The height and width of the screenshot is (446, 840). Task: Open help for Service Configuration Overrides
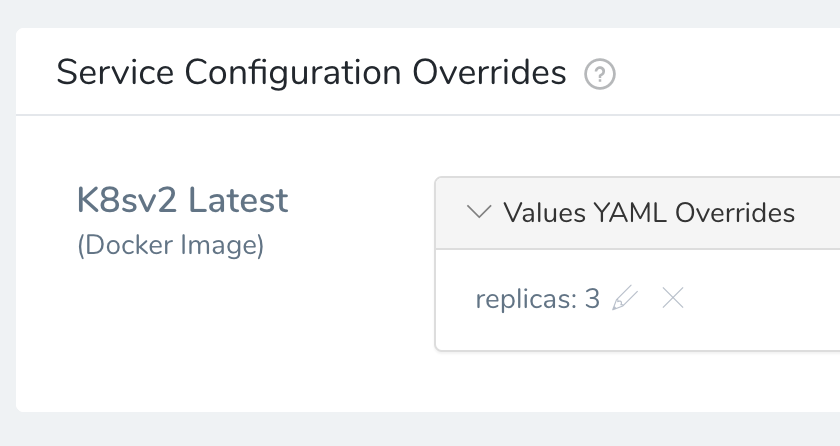click(x=599, y=74)
